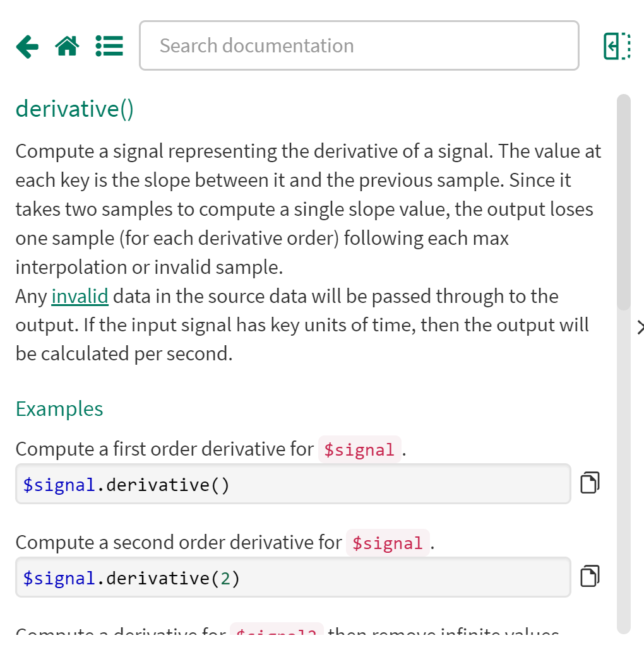This screenshot has width=644, height=650.
Task: Open the table of contents list icon
Action: [x=109, y=46]
